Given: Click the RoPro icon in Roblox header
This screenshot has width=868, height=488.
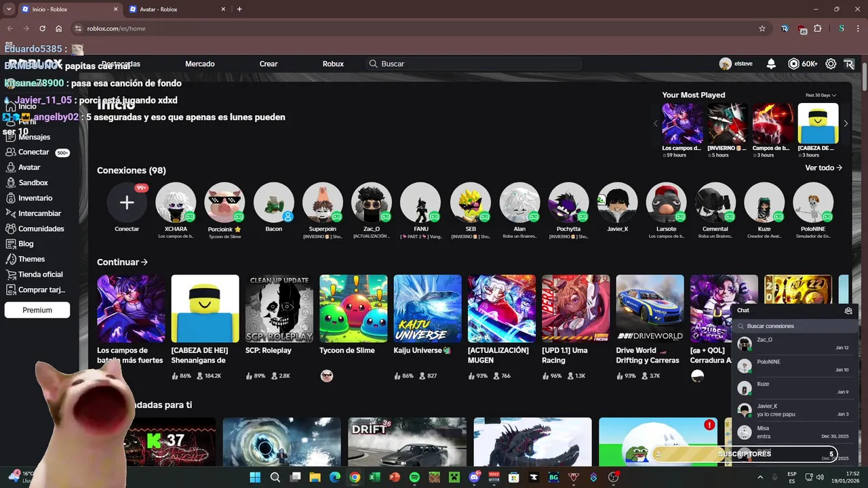Looking at the screenshot, I should 849,64.
